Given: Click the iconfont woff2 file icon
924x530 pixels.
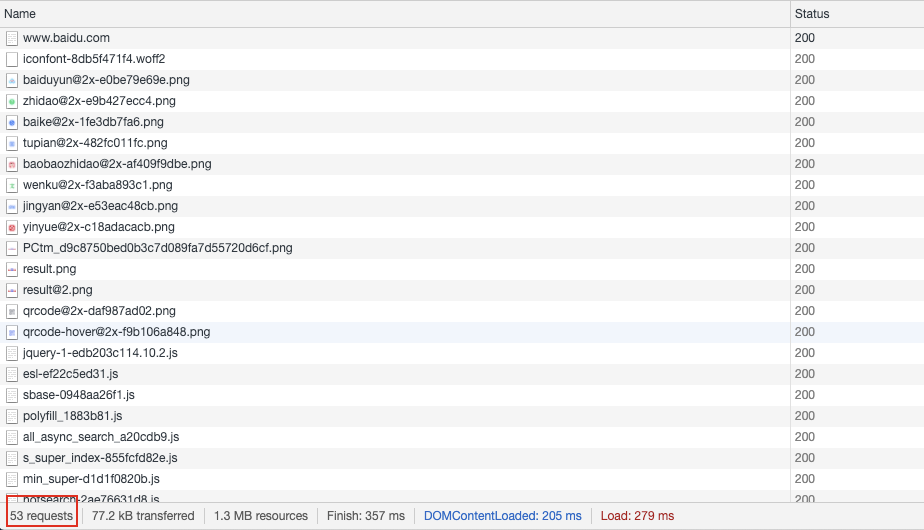Looking at the screenshot, I should click(x=12, y=59).
